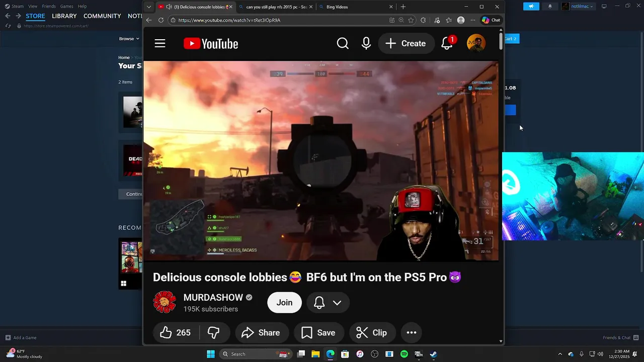Open YouTube notifications bell with badge
This screenshot has height=362, width=644.
447,43
